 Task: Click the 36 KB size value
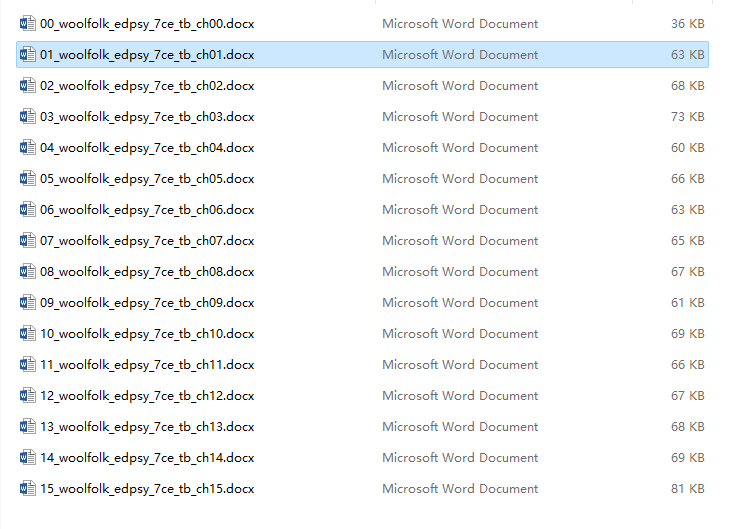pyautogui.click(x=688, y=24)
